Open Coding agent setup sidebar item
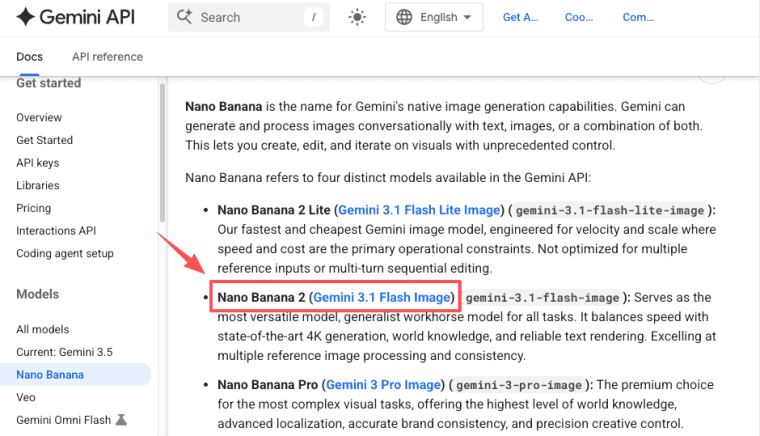 65,253
